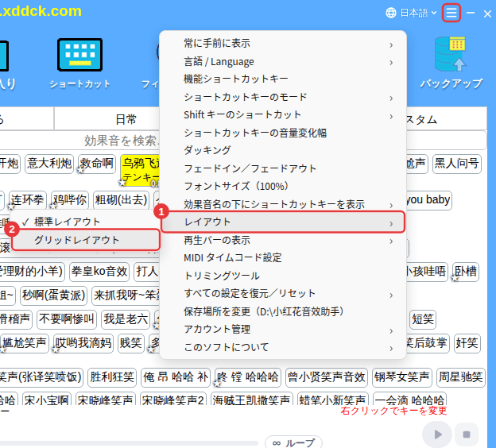This screenshot has height=448, width=496.
Task: Select 標準レイアウト checked option
Action: (x=85, y=222)
